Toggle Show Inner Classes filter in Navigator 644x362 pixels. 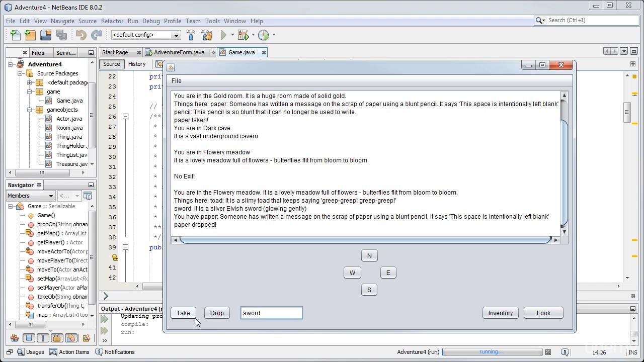click(71, 338)
